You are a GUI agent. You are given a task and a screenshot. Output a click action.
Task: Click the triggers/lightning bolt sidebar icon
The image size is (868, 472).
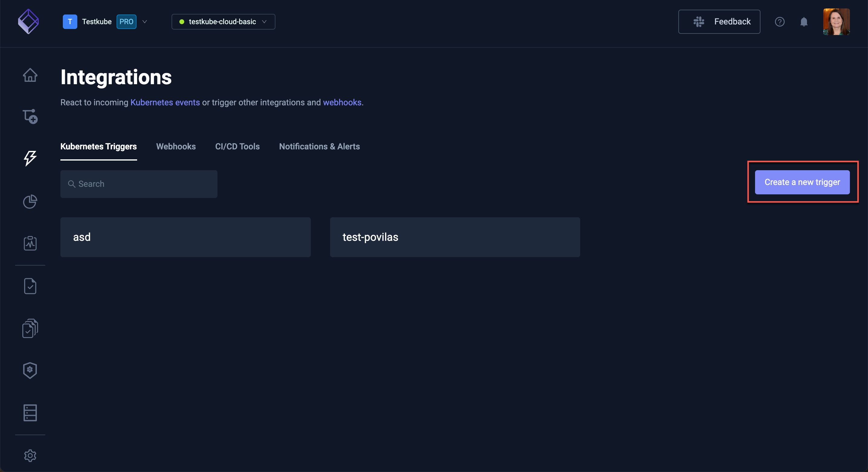tap(30, 156)
